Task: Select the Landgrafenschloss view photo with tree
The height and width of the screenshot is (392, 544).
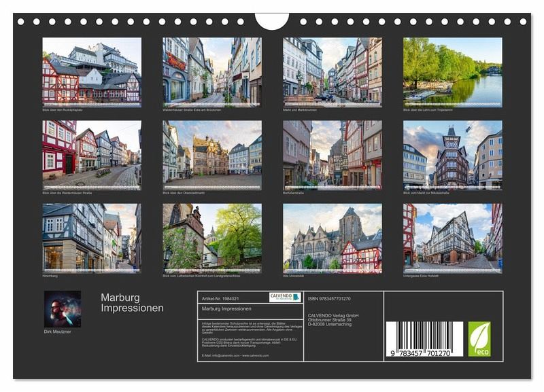Action: point(212,238)
